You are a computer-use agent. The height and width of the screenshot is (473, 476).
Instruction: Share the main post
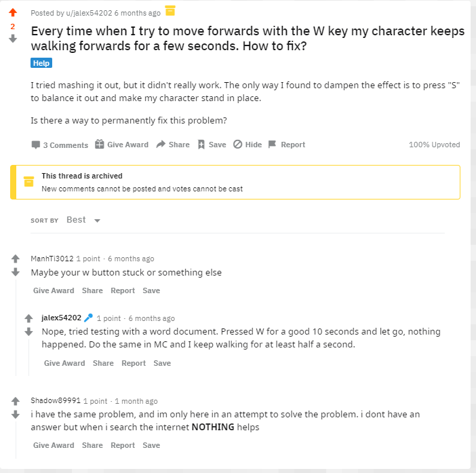(x=173, y=145)
